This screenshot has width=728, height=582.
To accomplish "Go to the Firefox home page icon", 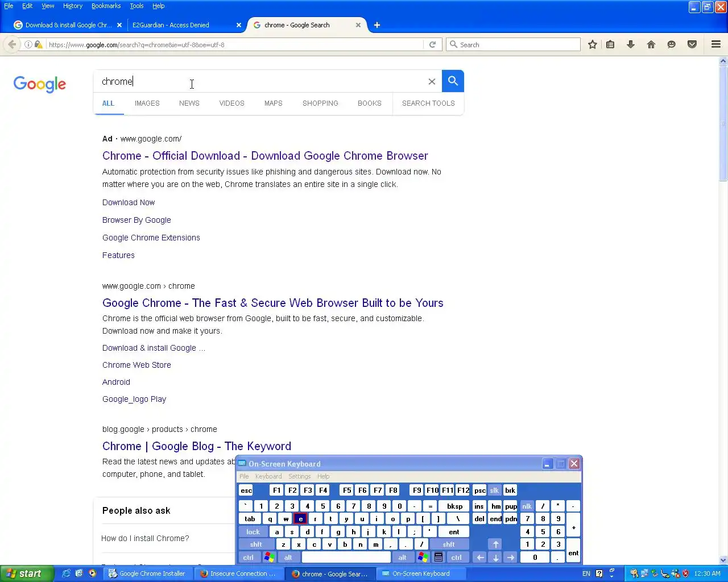I will [651, 44].
